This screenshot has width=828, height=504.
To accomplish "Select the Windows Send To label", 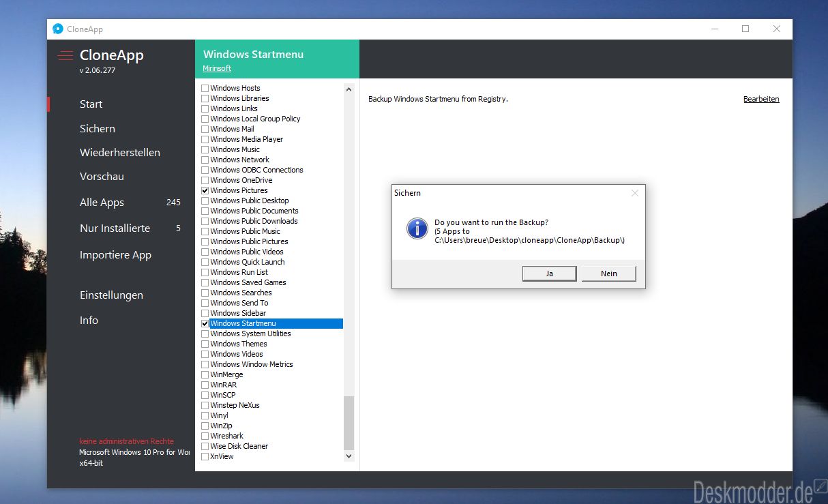I will (x=239, y=303).
